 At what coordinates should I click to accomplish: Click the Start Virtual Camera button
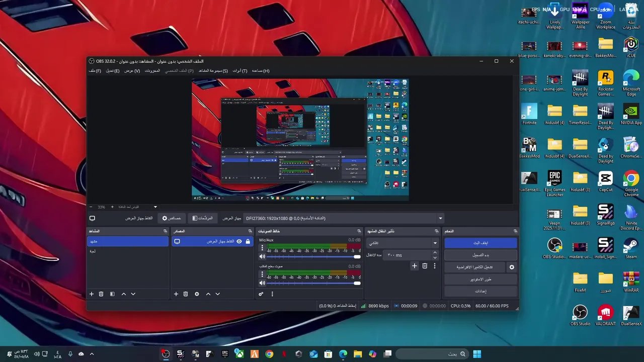pos(475,267)
